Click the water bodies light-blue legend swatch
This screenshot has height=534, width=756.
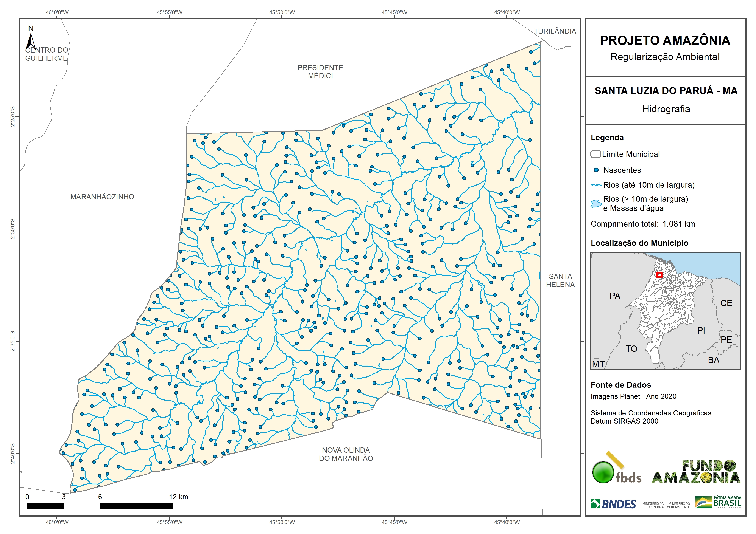[596, 204]
